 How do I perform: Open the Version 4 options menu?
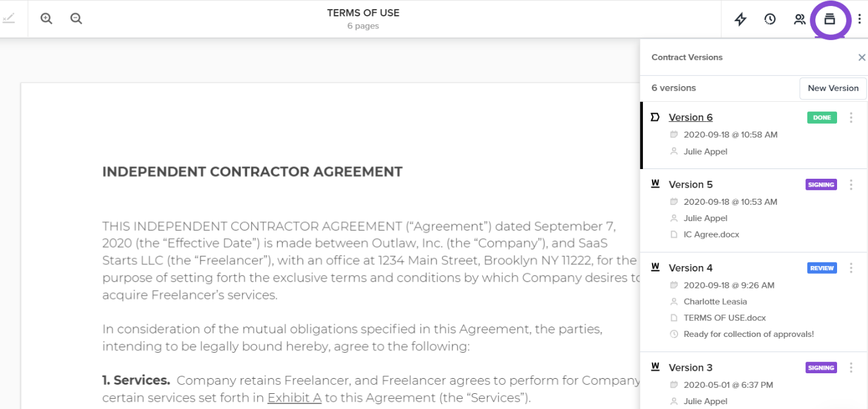[851, 268]
